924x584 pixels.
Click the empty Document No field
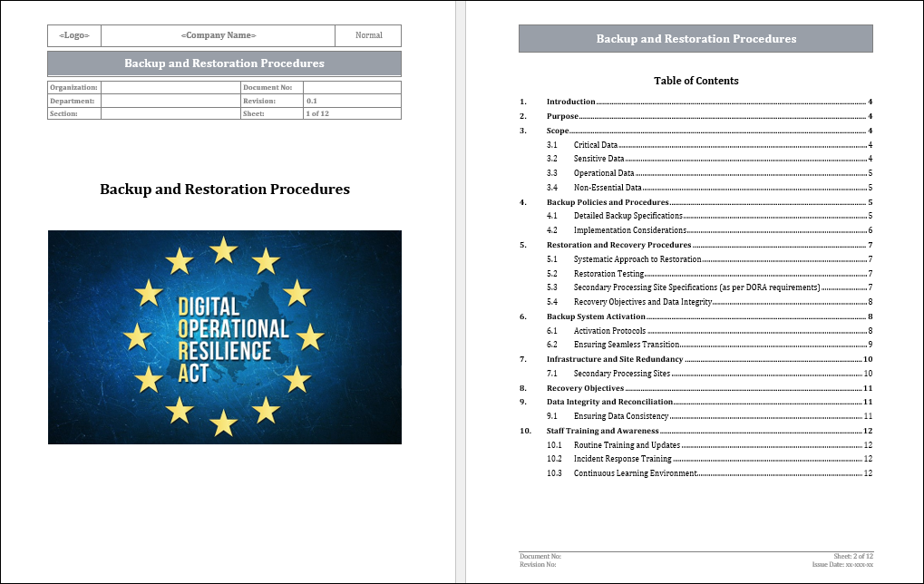click(x=352, y=87)
